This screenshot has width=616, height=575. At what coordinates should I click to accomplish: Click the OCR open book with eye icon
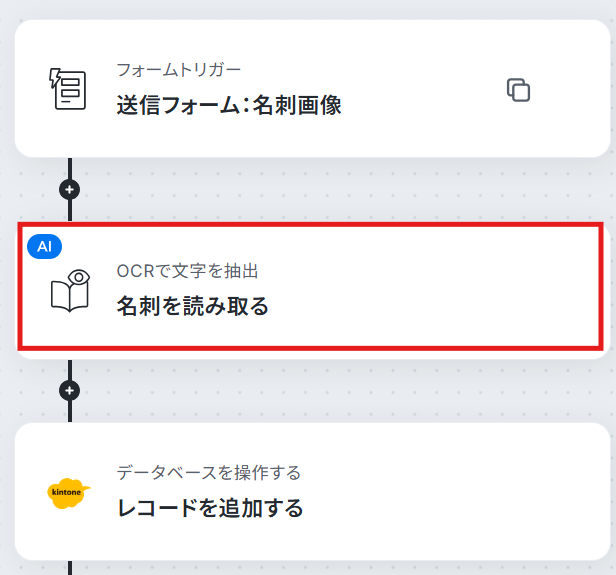coord(70,291)
